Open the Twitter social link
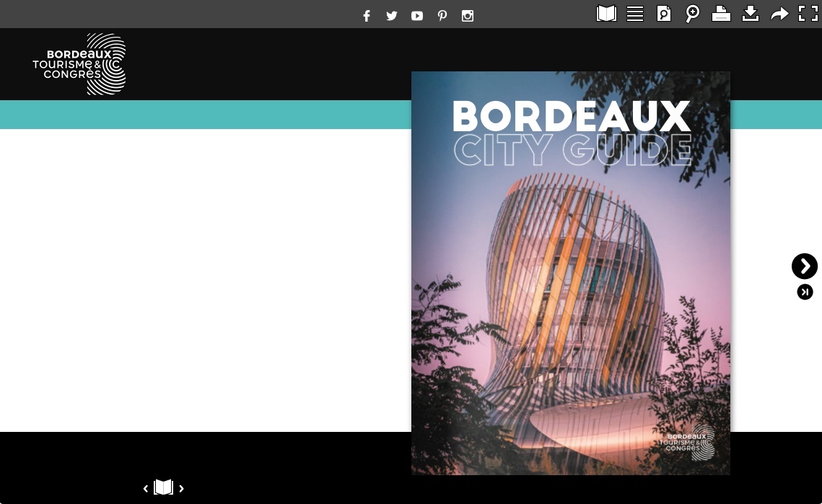This screenshot has height=504, width=822. click(x=392, y=16)
